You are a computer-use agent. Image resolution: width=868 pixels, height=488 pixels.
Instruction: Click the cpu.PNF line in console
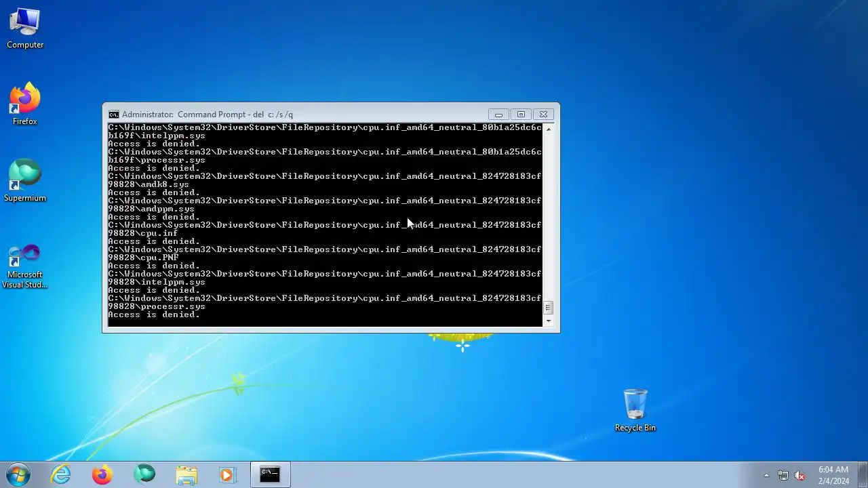pyautogui.click(x=143, y=258)
